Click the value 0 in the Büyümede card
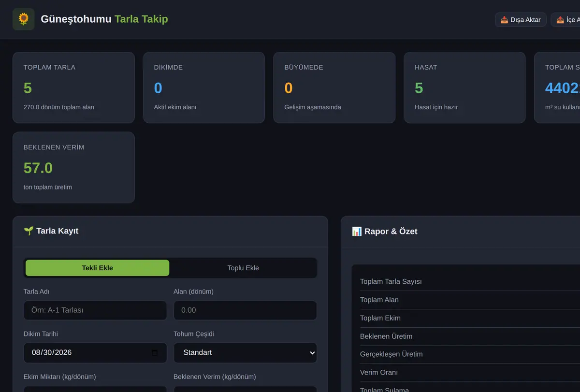 point(289,88)
